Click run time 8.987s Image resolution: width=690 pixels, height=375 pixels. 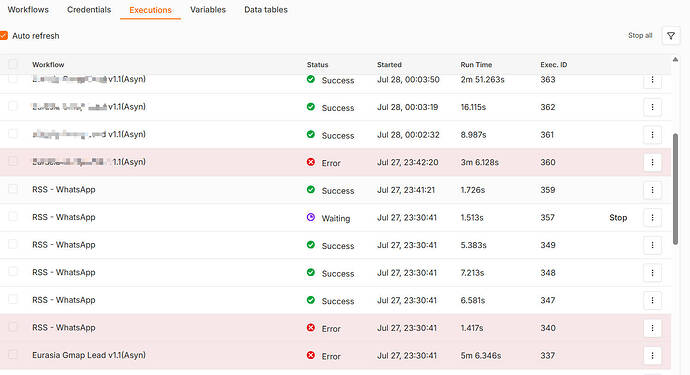(473, 135)
